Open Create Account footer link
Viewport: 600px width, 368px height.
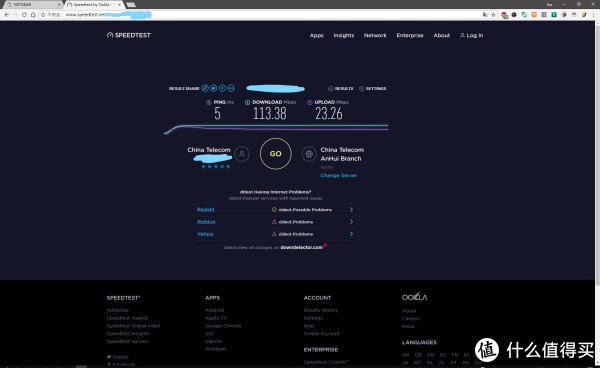pyautogui.click(x=321, y=334)
